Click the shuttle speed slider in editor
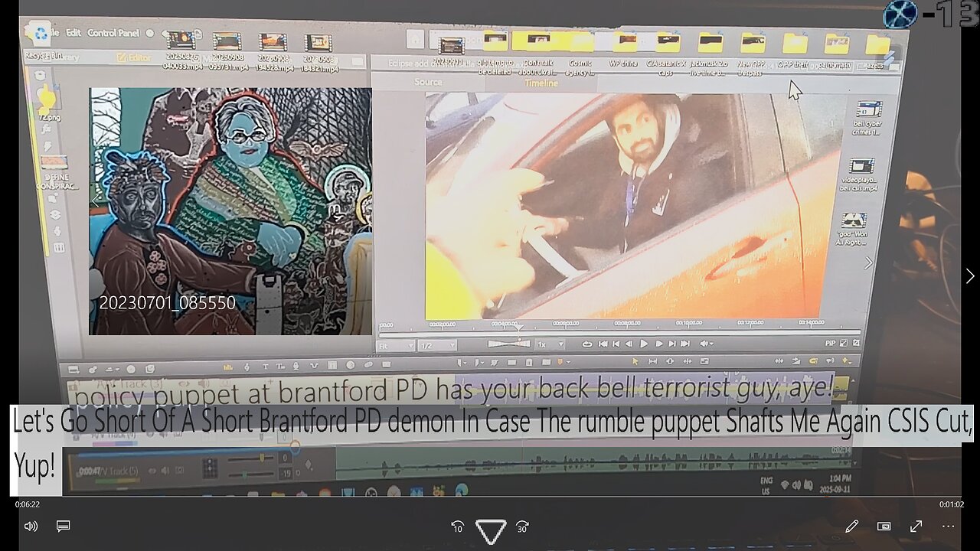Screen dimensions: 980x551 point(508,344)
